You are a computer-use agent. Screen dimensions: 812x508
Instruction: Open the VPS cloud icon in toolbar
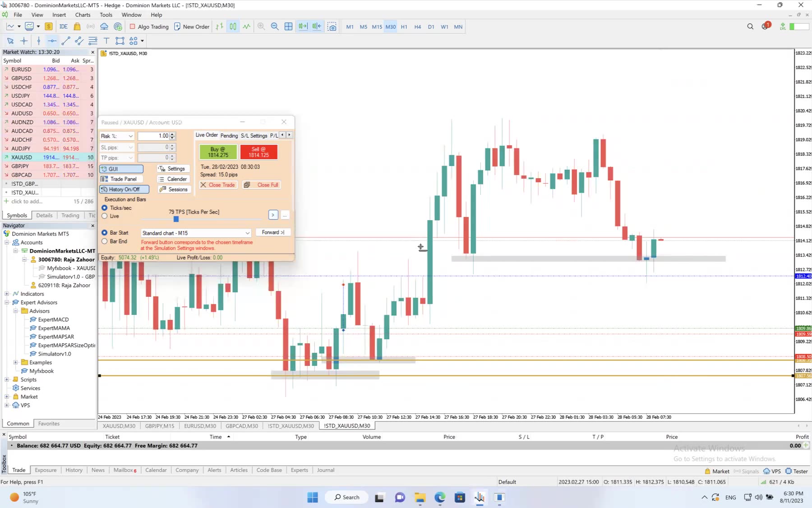104,27
